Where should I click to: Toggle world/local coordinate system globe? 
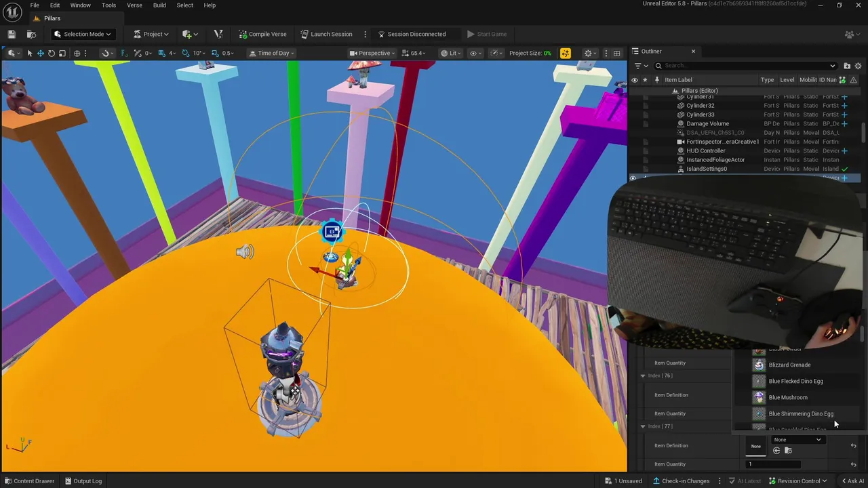pos(77,53)
